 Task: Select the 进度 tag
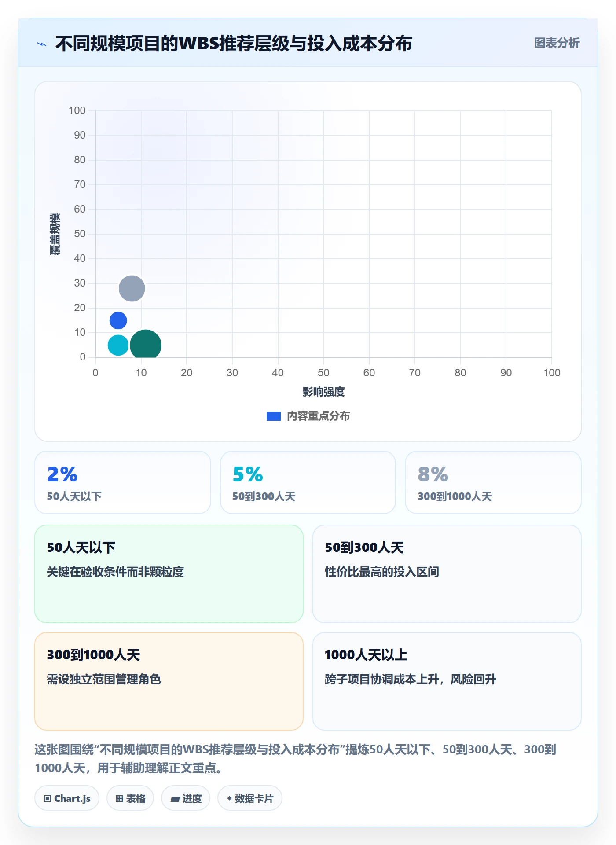[x=186, y=798]
